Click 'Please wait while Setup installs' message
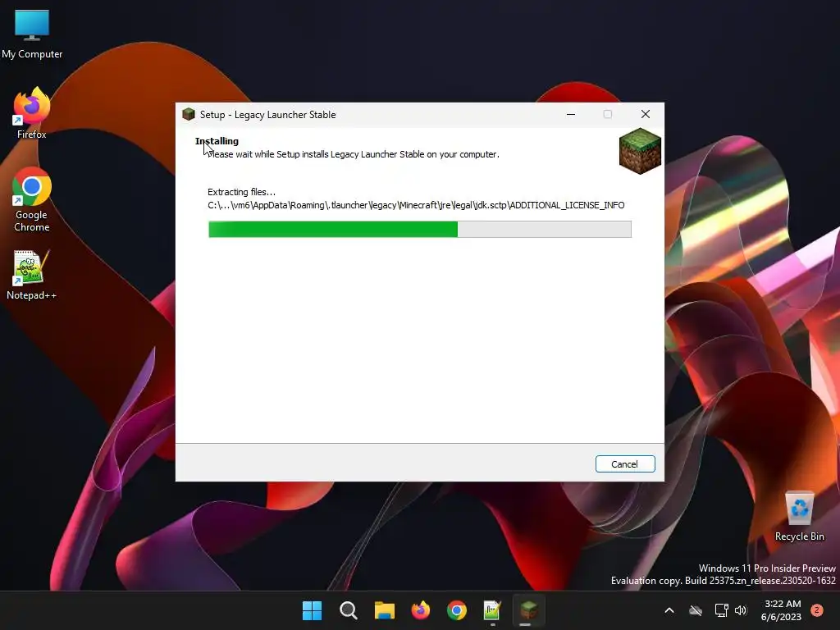 [x=353, y=154]
